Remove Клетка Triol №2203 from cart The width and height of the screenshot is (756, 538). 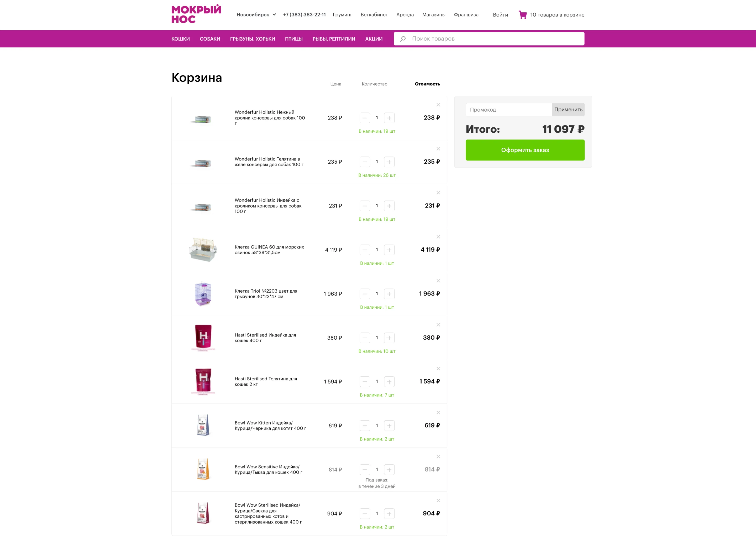438,281
